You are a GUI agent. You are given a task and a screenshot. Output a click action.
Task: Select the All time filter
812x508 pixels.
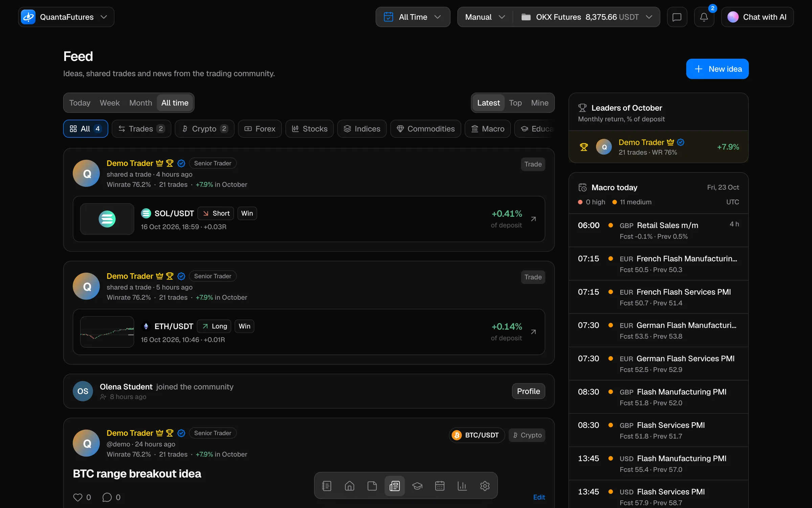[175, 103]
